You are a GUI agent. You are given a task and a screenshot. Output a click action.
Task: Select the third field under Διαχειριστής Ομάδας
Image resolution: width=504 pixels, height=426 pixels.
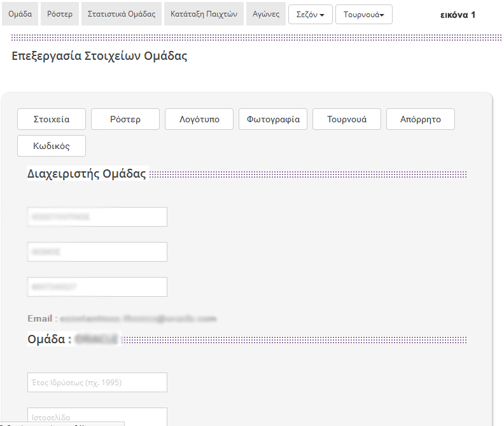pyautogui.click(x=97, y=287)
